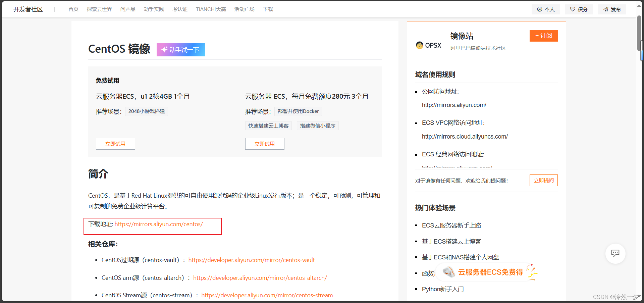Screen dimensions: 644x303
Task: Click the 立即提问 ask-question button
Action: pyautogui.click(x=544, y=181)
